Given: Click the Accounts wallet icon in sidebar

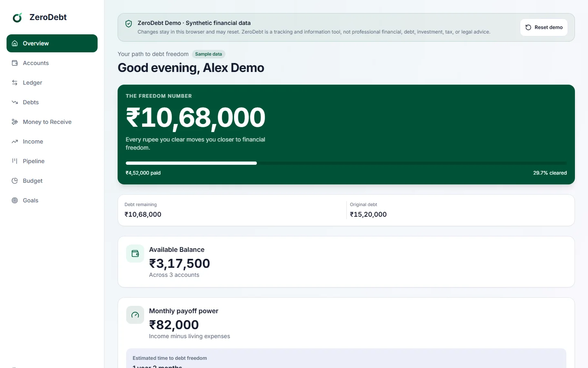Looking at the screenshot, I should pyautogui.click(x=15, y=63).
